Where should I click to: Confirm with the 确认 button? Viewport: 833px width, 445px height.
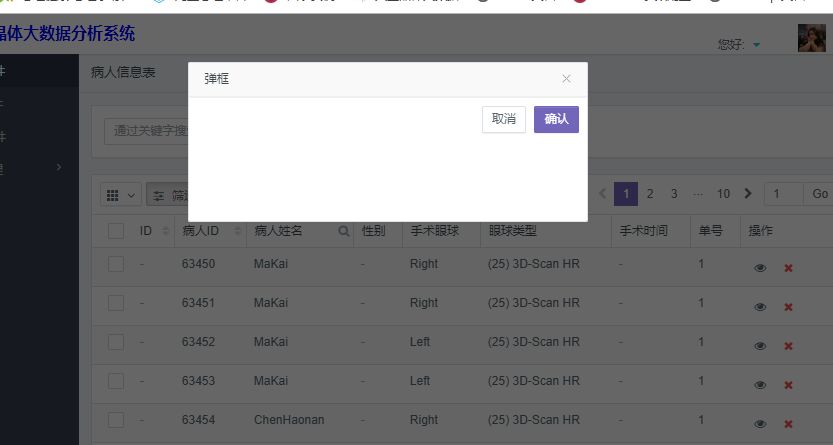pyautogui.click(x=556, y=119)
